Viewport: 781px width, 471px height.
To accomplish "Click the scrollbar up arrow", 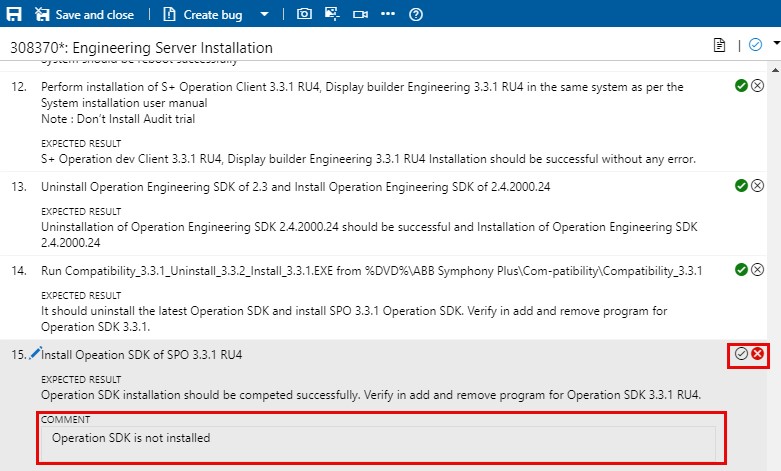I will tap(776, 70).
